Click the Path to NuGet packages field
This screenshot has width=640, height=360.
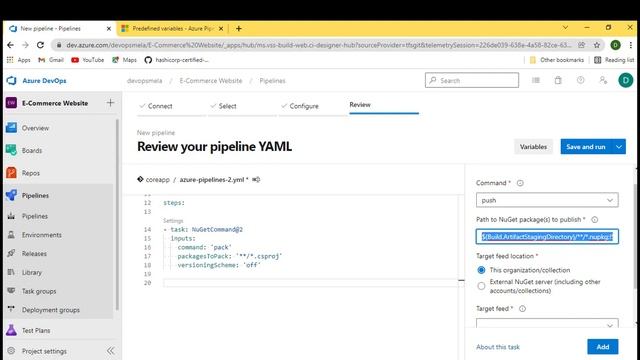point(547,237)
